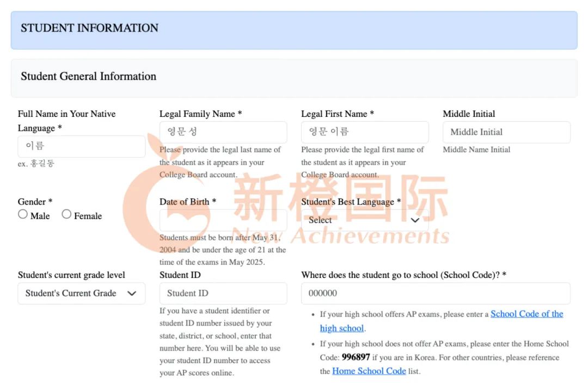Click the 'Student's current grade level' label

tap(71, 275)
